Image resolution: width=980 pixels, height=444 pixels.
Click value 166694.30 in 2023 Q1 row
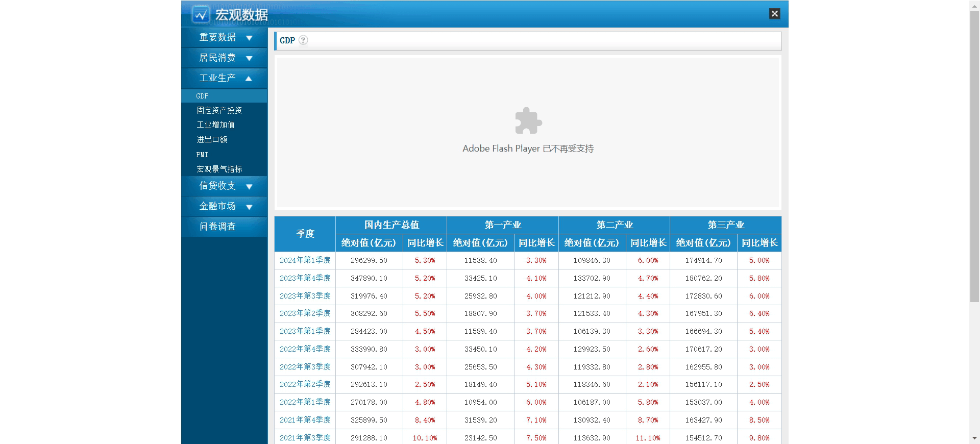(704, 331)
